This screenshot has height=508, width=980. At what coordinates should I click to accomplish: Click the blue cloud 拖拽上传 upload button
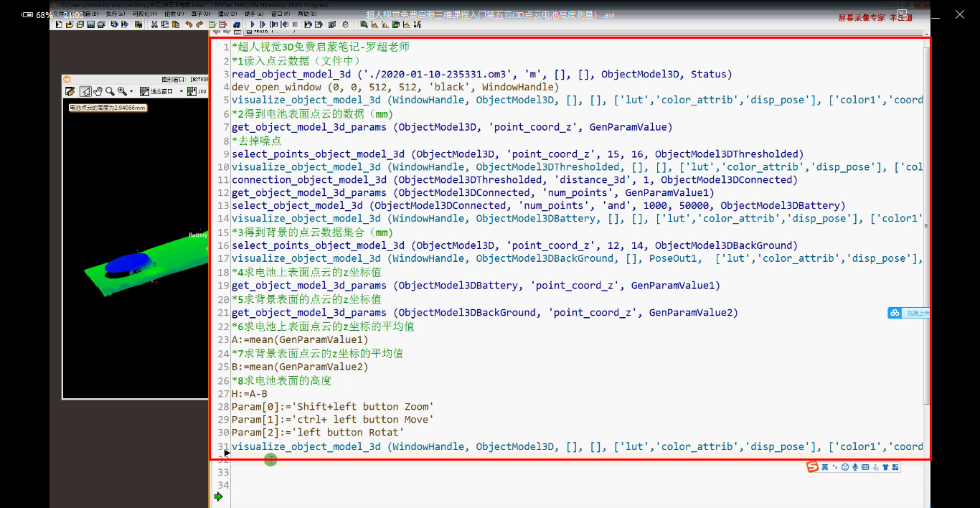point(908,313)
